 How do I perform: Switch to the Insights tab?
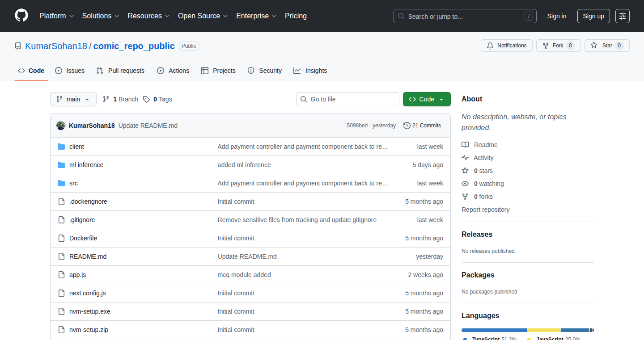point(310,71)
